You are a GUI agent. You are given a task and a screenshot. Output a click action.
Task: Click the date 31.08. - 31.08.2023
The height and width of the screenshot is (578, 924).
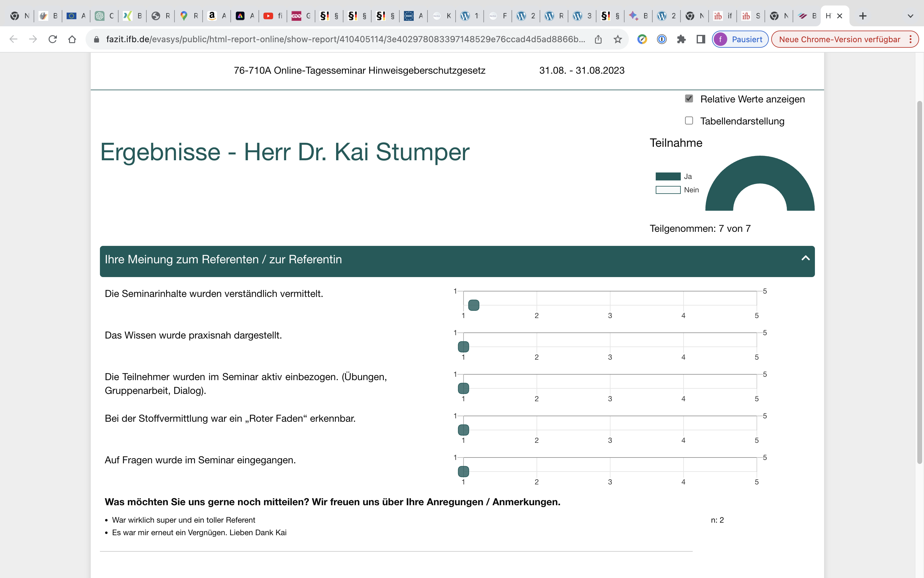581,71
